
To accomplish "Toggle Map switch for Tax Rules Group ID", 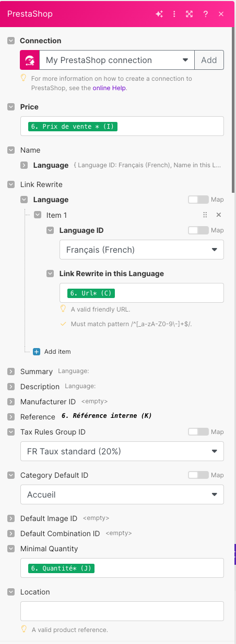I will point(198,432).
